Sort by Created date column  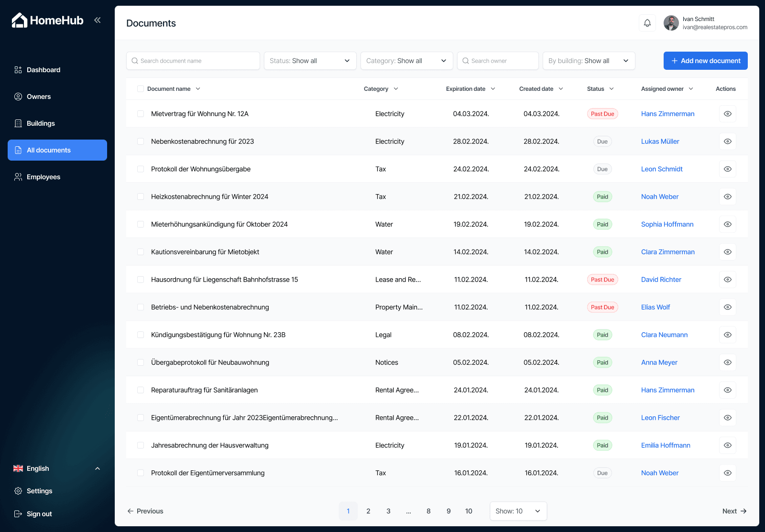[541, 89]
